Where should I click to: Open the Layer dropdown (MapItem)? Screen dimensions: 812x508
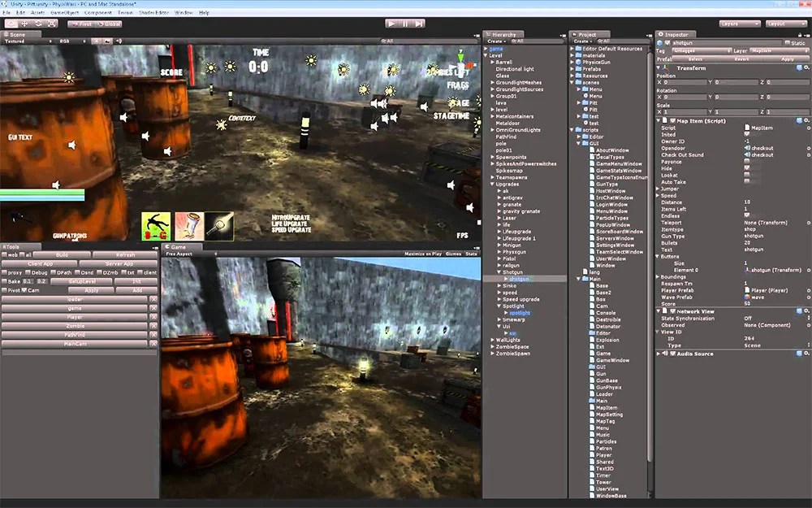[780, 50]
